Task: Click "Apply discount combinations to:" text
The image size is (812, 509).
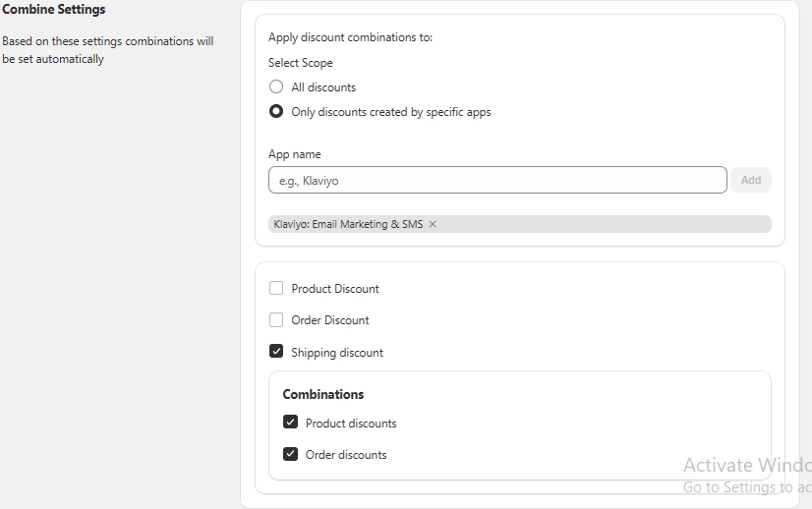Action: (x=350, y=37)
